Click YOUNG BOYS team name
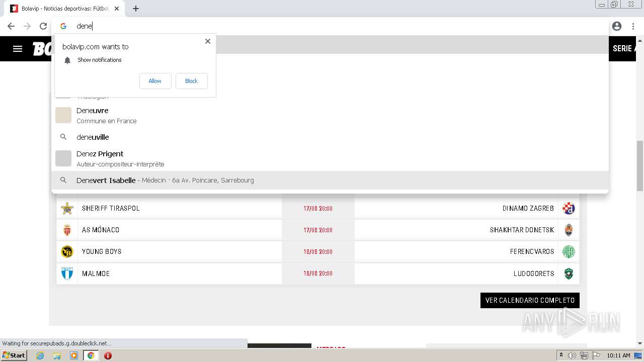Screen dimensions: 644x362 click(102, 251)
